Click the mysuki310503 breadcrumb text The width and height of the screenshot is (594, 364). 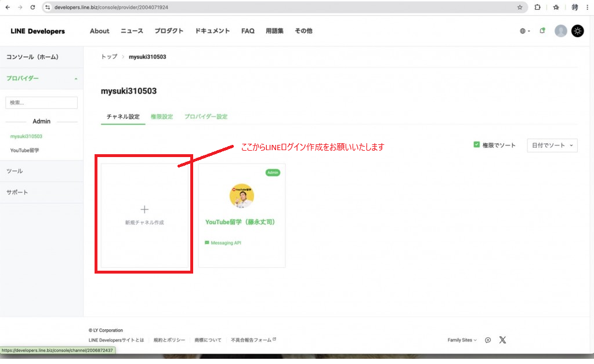pos(147,57)
